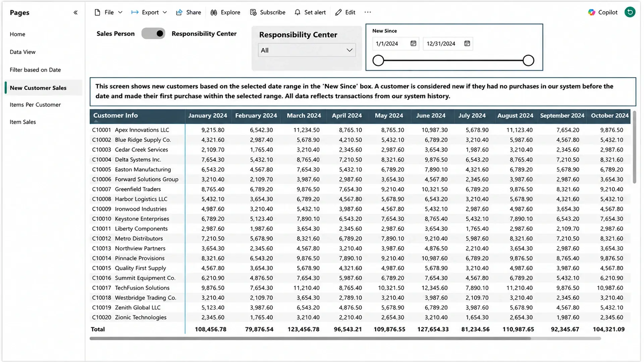Open calendar picker for start date 1/1/2024
644x362 pixels.
413,44
